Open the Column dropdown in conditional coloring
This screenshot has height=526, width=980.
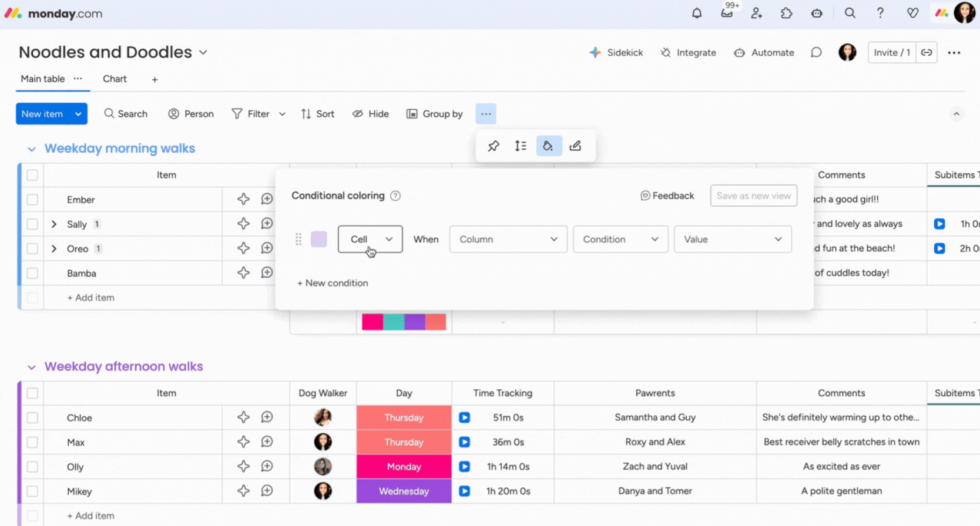pyautogui.click(x=508, y=240)
